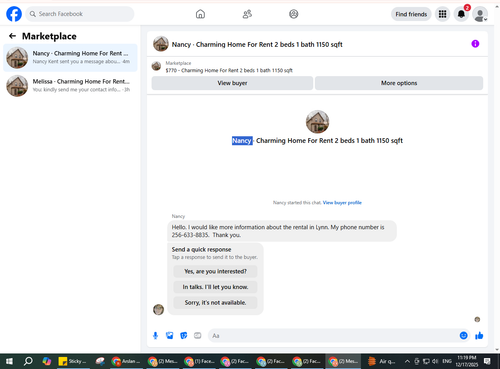Click Nancy's message about rental in Lynn

pyautogui.click(x=282, y=231)
